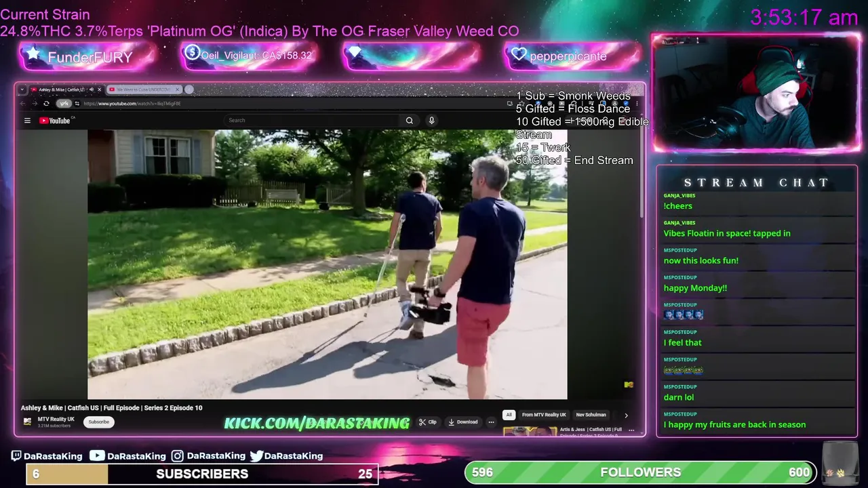Click the '50 Gifted = End Stream' line
The height and width of the screenshot is (488, 868).
coord(574,161)
